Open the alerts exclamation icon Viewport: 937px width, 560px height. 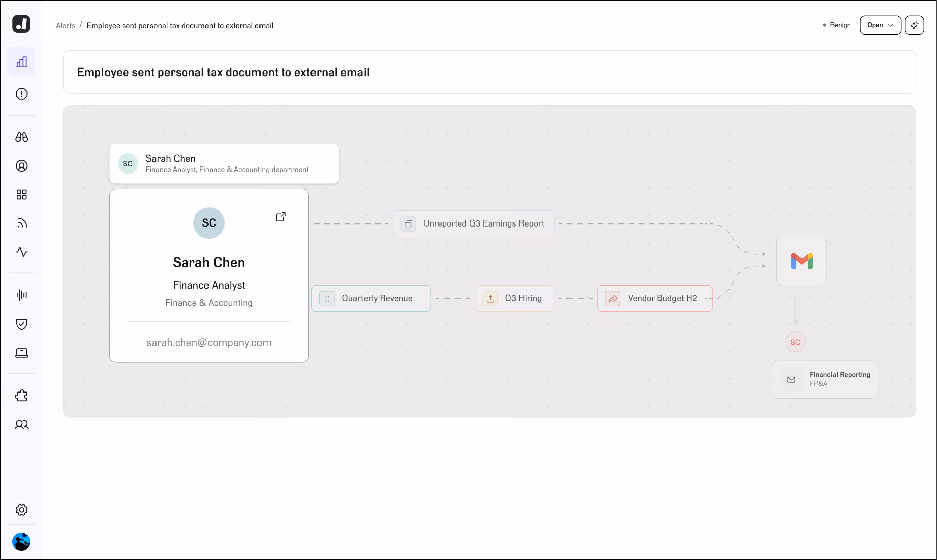(21, 94)
